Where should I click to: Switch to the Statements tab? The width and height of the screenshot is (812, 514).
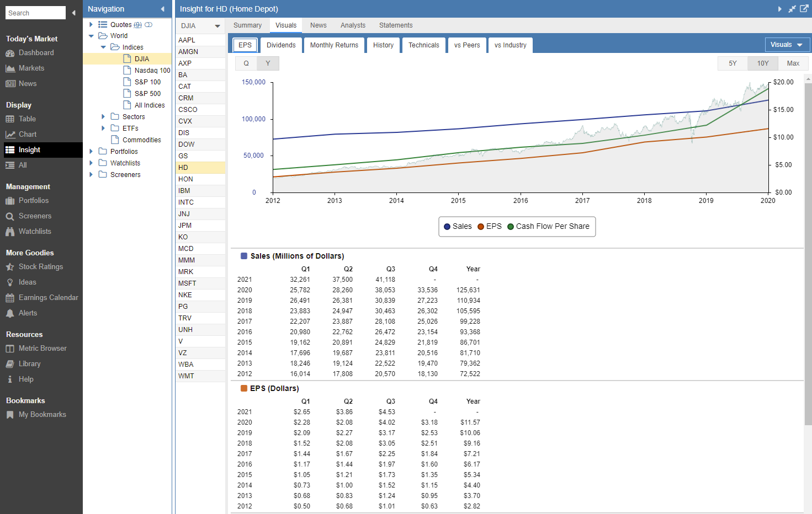tap(396, 25)
